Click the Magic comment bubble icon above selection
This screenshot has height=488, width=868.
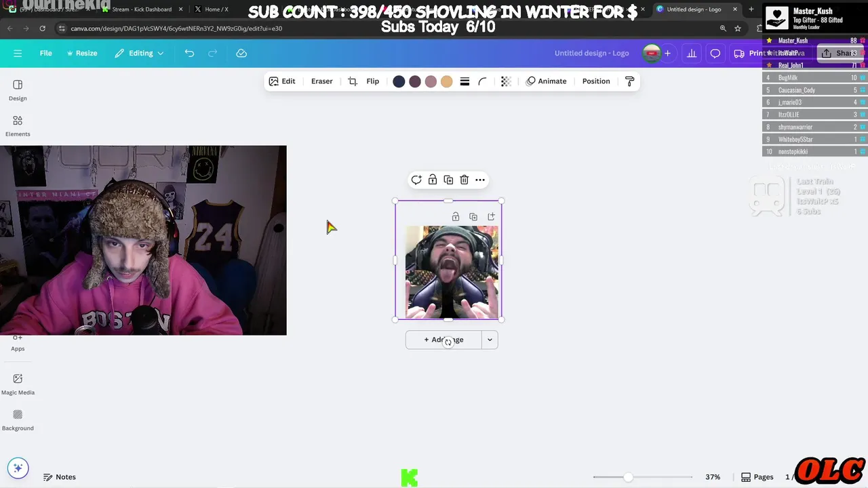pyautogui.click(x=416, y=180)
